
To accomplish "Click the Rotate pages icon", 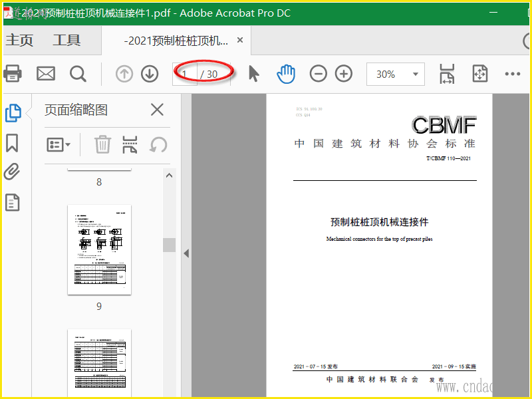I will 158,145.
